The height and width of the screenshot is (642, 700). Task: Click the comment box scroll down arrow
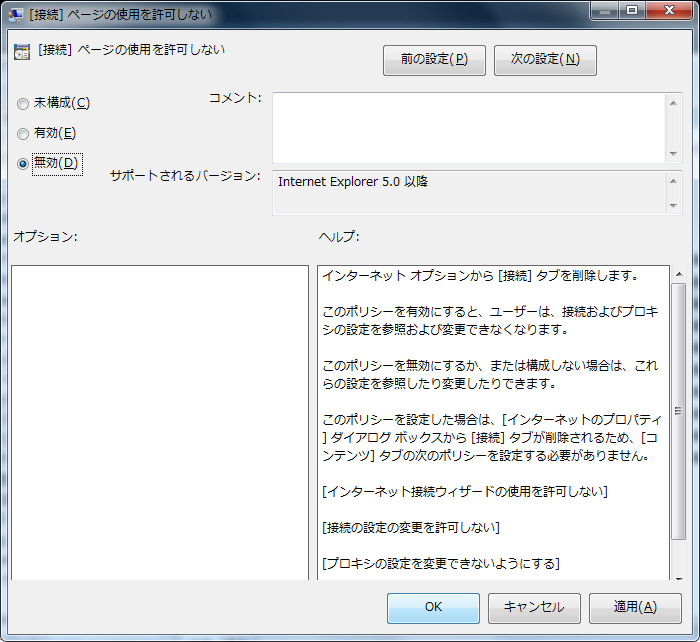click(673, 154)
